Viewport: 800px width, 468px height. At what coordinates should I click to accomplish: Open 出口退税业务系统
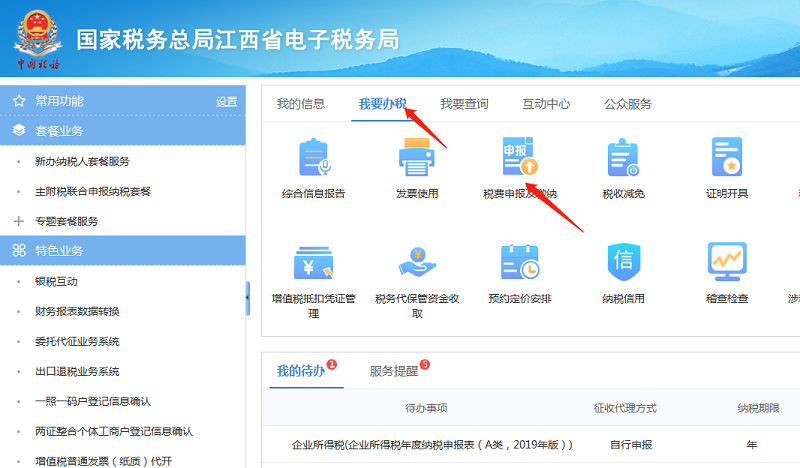[x=77, y=371]
